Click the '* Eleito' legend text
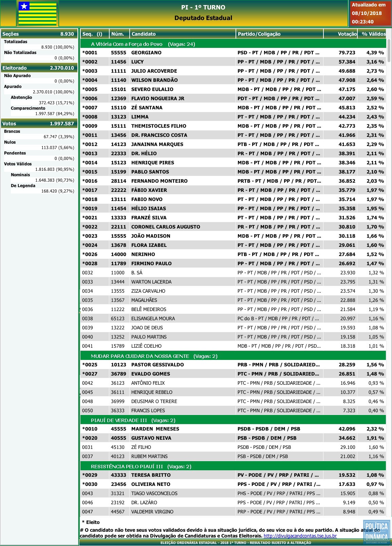This screenshot has height=546, width=392. click(91, 522)
